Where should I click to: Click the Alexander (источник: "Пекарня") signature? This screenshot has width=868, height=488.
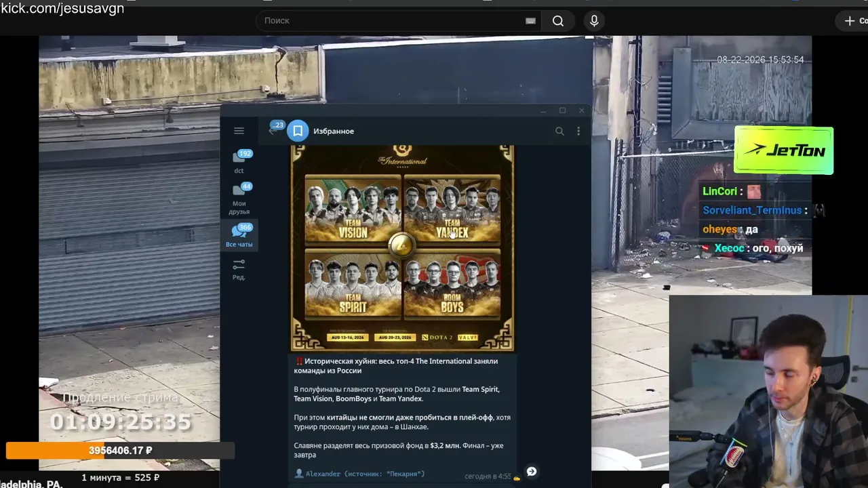click(x=360, y=474)
